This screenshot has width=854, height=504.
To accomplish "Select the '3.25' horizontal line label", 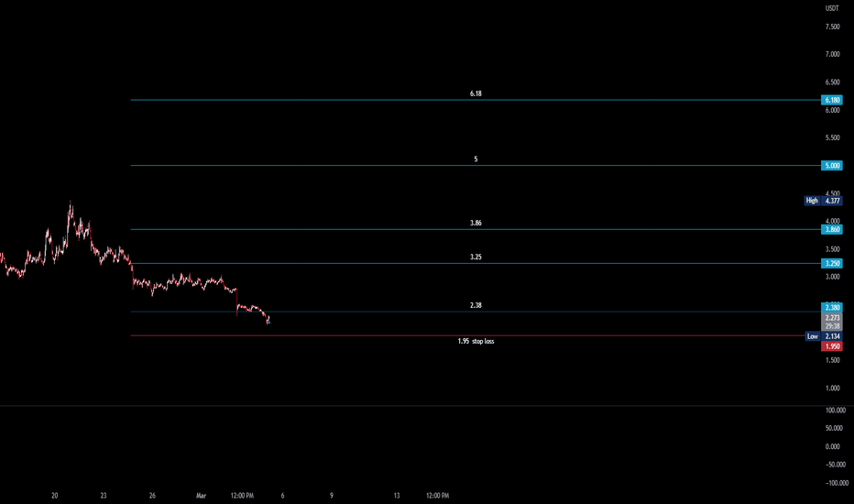I will [476, 257].
